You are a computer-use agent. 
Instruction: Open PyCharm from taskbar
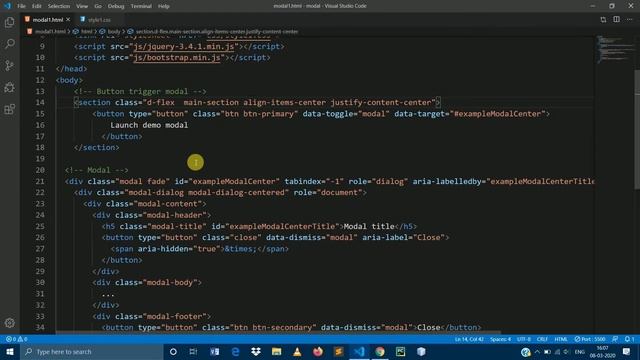[x=400, y=351]
